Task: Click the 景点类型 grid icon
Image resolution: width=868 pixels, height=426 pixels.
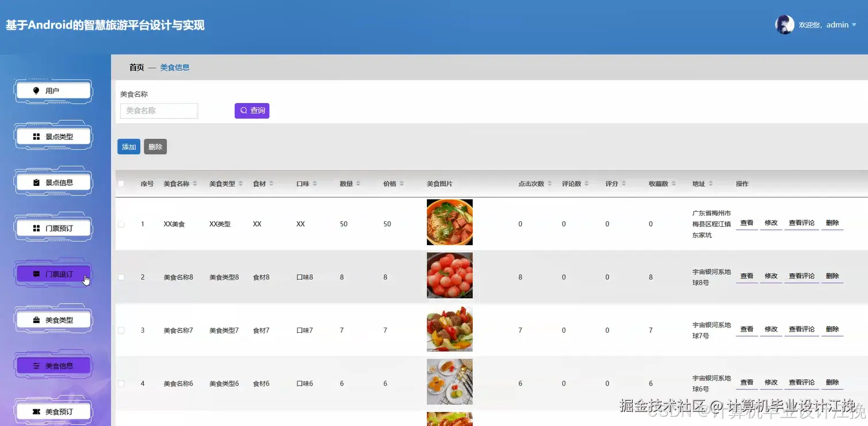Action: [36, 137]
